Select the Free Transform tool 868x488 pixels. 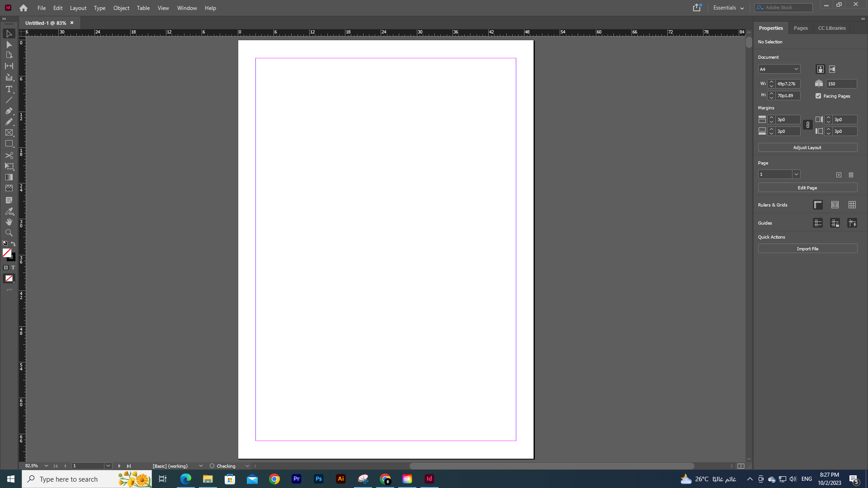[9, 166]
